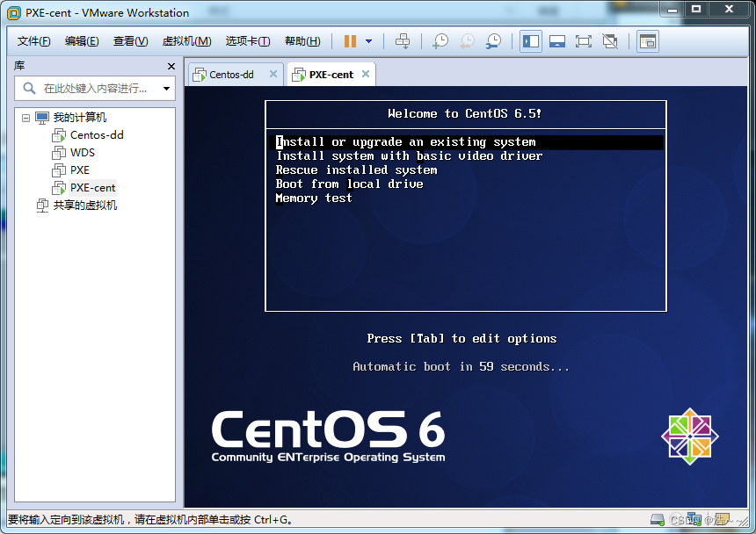Open the suspend button dropdown arrow
The height and width of the screenshot is (534, 756).
click(x=368, y=41)
